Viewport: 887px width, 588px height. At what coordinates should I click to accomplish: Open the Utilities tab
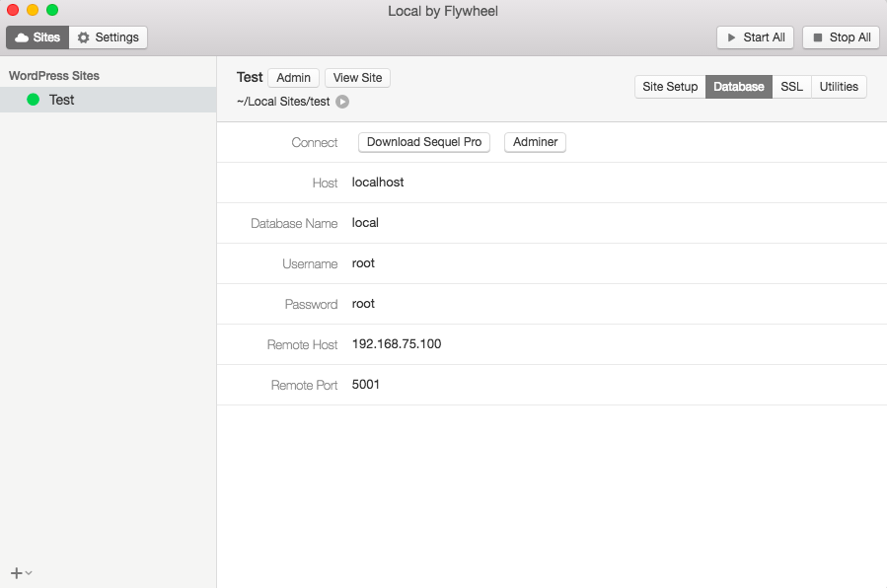click(839, 87)
